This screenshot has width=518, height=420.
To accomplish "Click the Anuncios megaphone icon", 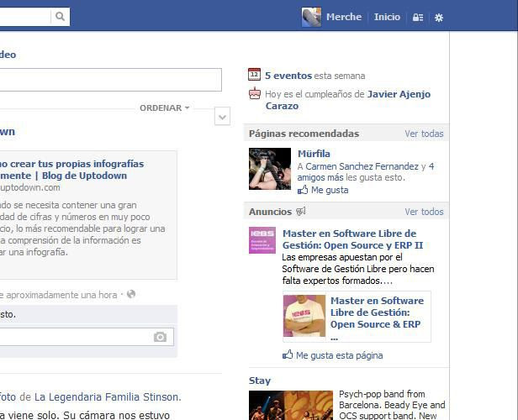I will (x=301, y=211).
